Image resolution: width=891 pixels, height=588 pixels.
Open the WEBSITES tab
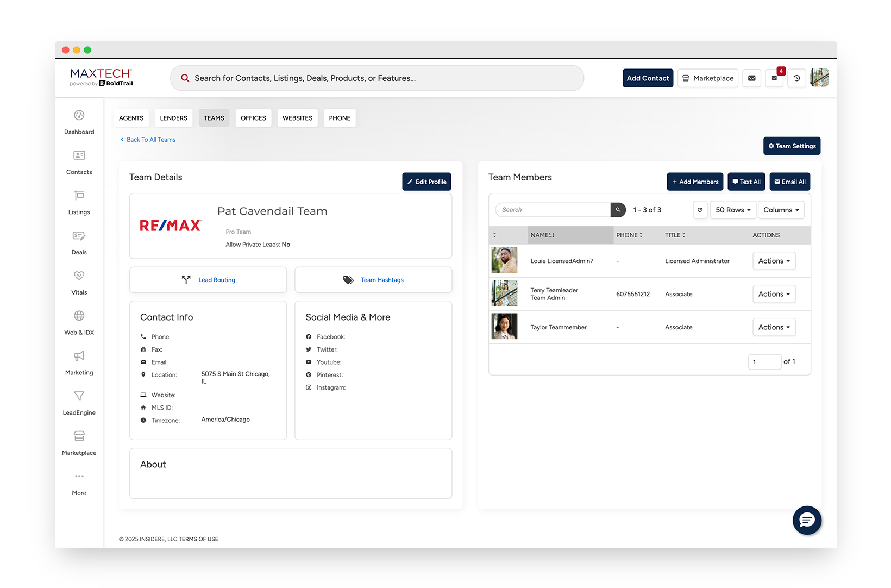(x=297, y=118)
